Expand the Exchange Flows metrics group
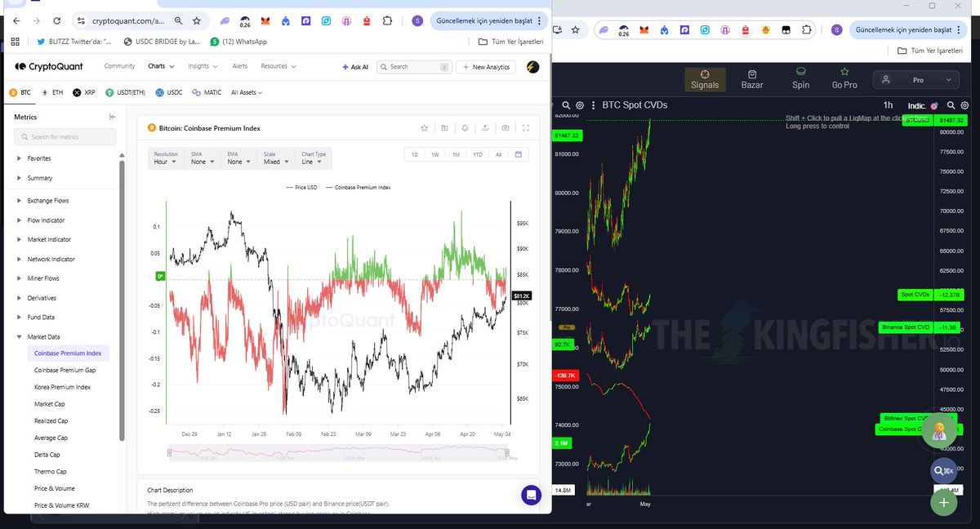Image resolution: width=980 pixels, height=529 pixels. [48, 200]
